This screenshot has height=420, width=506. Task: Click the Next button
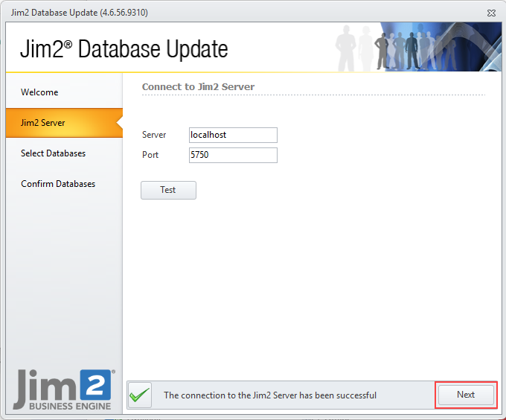click(x=466, y=395)
